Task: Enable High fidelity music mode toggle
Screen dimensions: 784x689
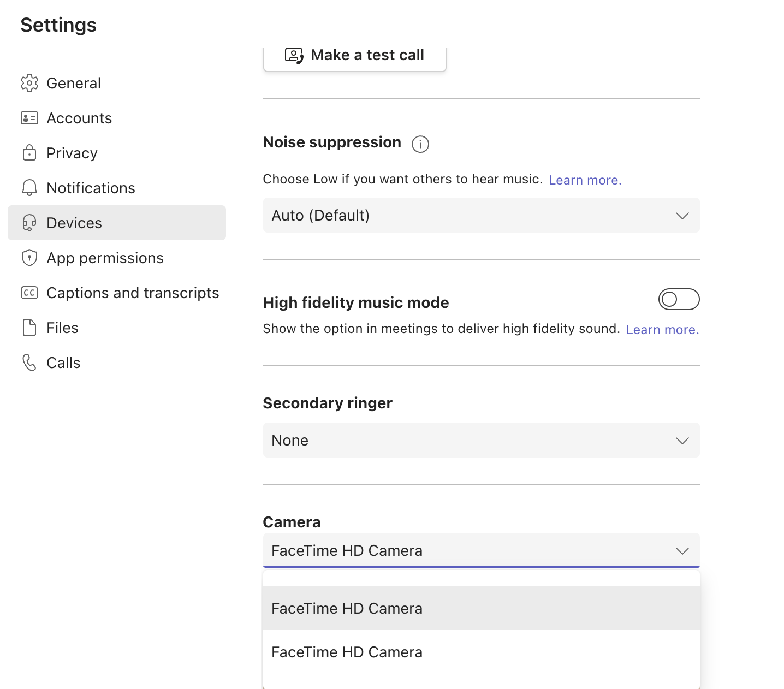Action: [679, 299]
